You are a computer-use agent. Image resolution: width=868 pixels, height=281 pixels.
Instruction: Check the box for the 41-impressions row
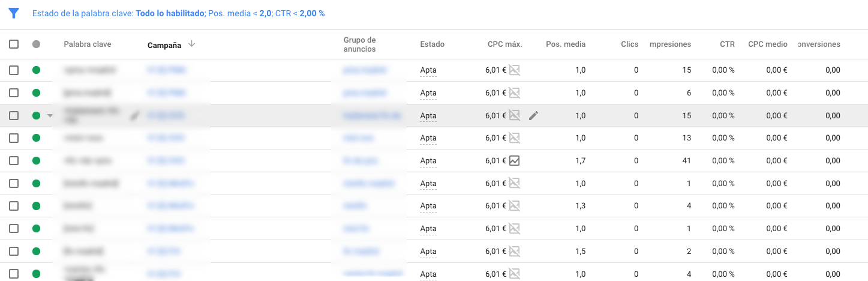(x=14, y=161)
